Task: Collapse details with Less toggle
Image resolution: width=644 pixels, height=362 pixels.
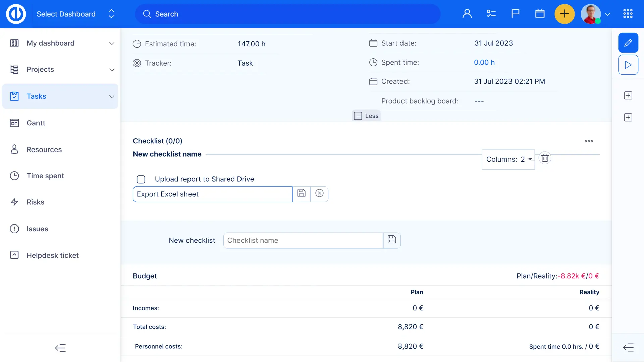Action: tap(366, 116)
